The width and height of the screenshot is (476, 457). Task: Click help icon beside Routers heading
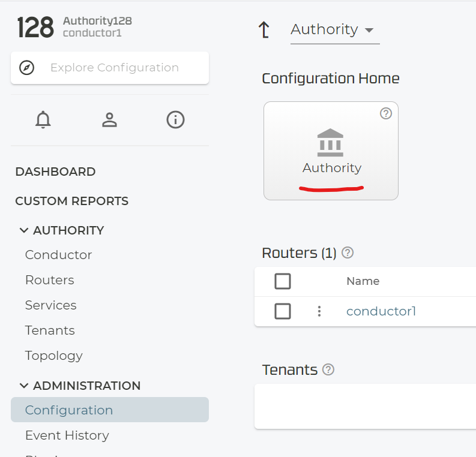(x=348, y=253)
